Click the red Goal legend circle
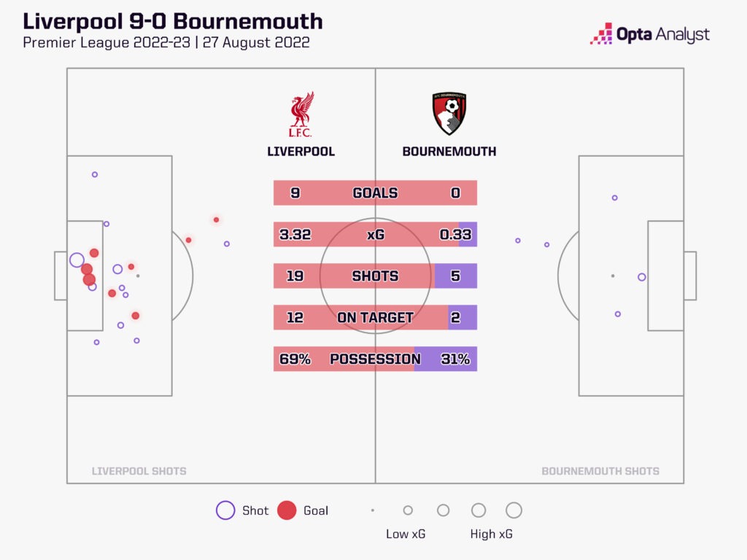This screenshot has height=560, width=747. [x=287, y=510]
